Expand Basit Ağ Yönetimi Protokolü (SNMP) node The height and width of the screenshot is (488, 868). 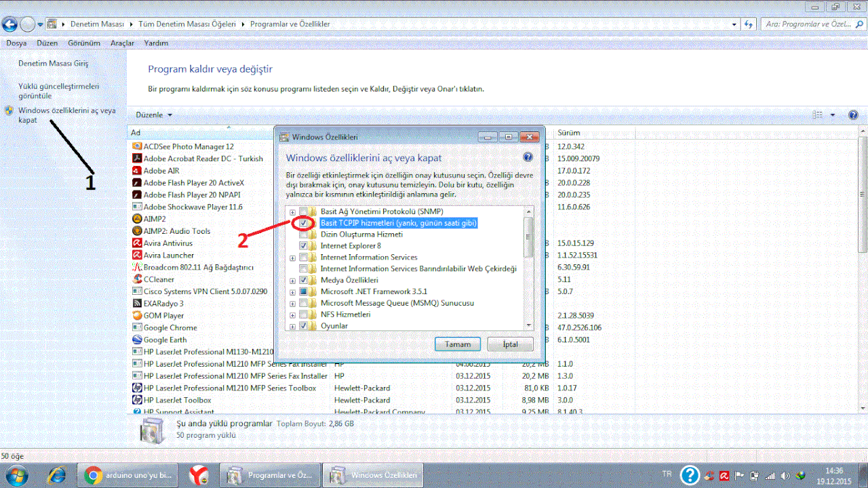coord(292,212)
